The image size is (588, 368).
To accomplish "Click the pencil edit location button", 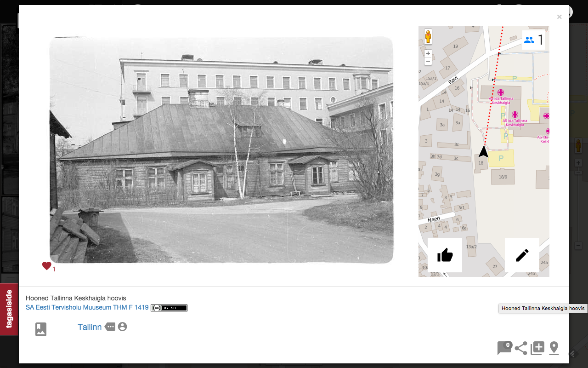I will tap(522, 255).
